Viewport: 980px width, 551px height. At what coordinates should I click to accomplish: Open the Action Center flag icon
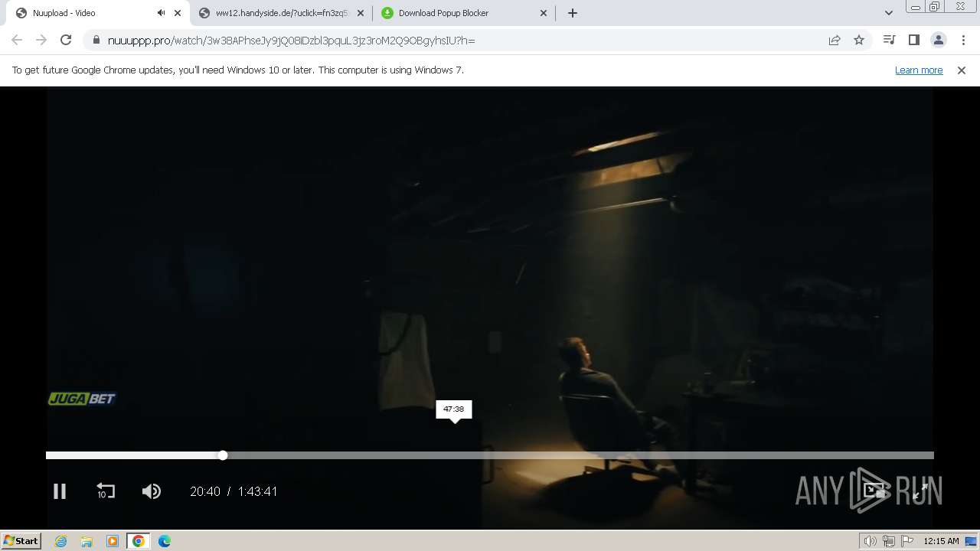(906, 541)
